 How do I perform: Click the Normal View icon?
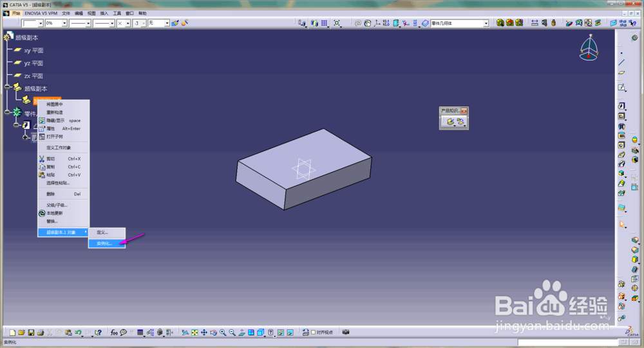tap(241, 333)
